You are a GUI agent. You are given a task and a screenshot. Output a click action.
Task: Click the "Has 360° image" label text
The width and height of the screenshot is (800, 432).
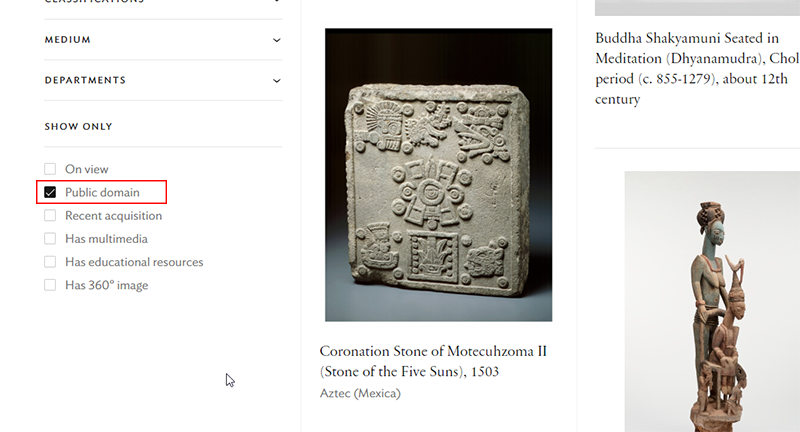coord(107,285)
